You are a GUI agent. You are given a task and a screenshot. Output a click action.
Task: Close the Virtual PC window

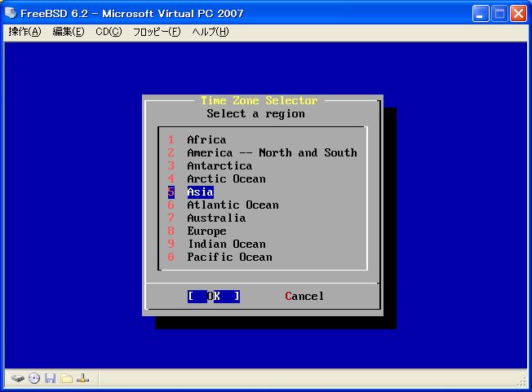(519, 14)
